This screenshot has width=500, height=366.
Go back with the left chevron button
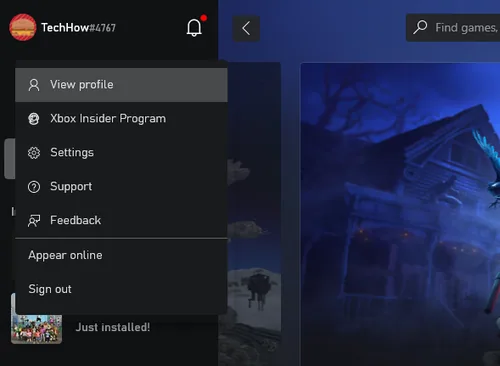click(x=246, y=28)
